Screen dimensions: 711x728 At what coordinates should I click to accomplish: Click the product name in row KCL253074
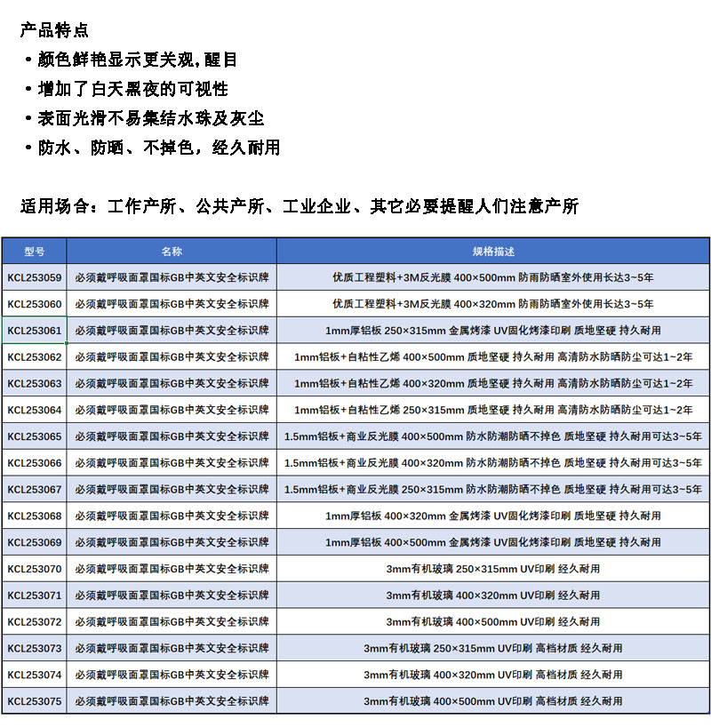(x=172, y=675)
